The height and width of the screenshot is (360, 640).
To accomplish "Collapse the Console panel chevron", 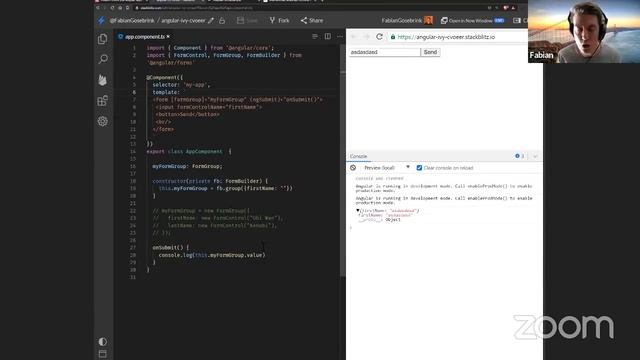I will click(x=535, y=156).
